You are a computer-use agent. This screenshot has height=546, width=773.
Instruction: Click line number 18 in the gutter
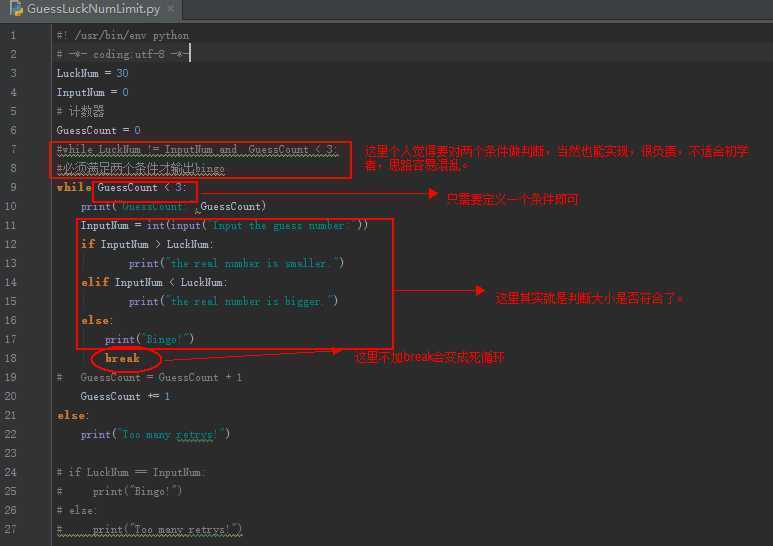10,358
